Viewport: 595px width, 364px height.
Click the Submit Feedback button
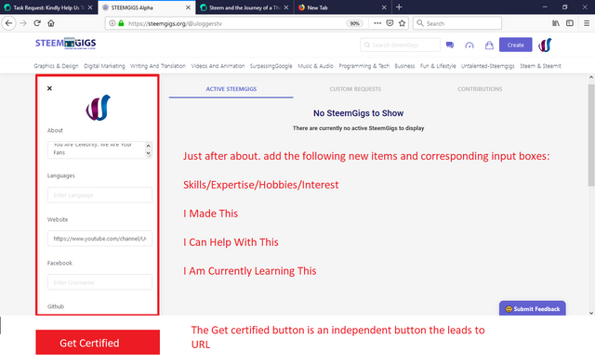coord(533,308)
